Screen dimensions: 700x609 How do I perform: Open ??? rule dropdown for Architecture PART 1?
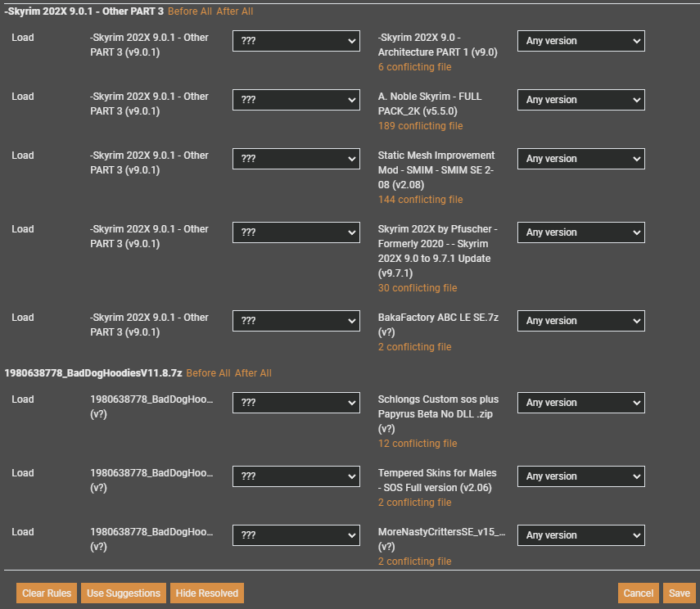[296, 41]
